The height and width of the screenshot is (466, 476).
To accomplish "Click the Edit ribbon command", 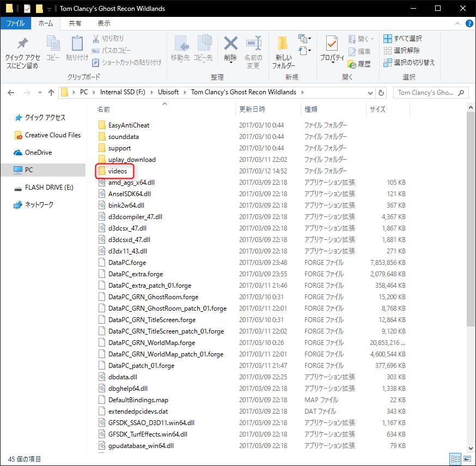I will pyautogui.click(x=359, y=52).
